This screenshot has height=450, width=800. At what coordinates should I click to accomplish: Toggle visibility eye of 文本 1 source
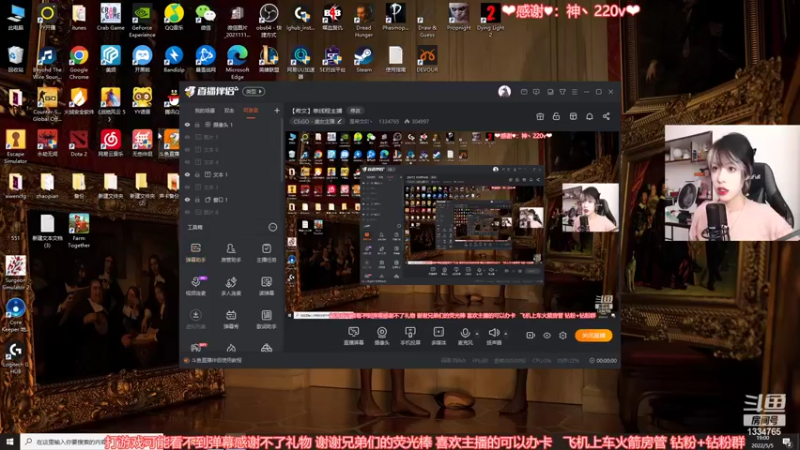tap(187, 174)
